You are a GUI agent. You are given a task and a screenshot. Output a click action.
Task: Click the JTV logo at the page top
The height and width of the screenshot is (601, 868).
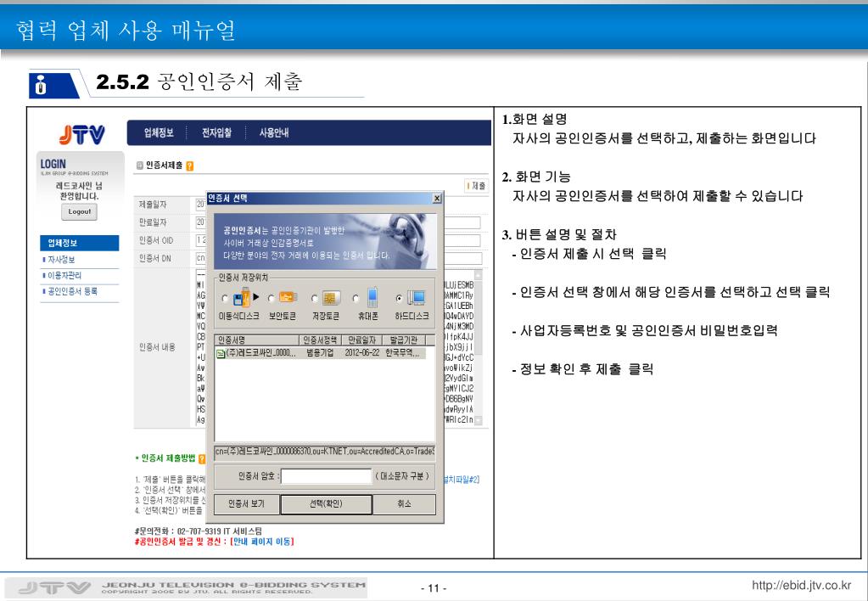[82, 135]
